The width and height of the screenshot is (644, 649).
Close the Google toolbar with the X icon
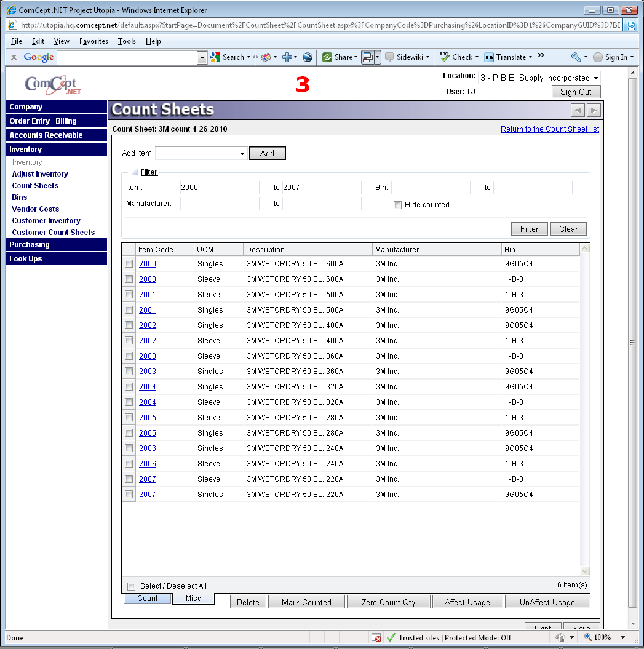14,57
